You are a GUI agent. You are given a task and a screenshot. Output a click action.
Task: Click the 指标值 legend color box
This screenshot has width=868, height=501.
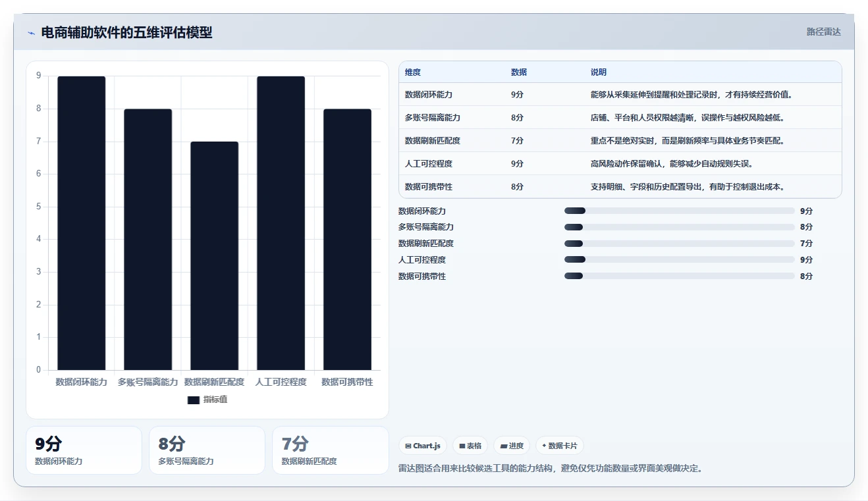(194, 400)
